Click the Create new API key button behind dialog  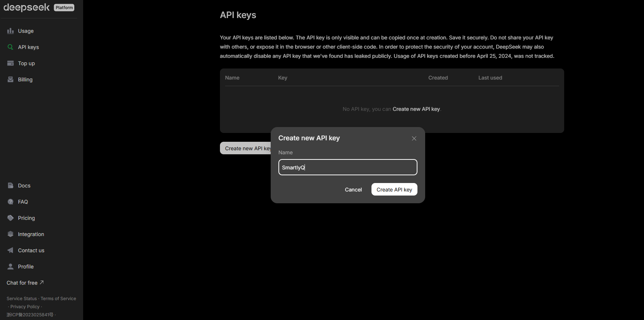[245, 148]
